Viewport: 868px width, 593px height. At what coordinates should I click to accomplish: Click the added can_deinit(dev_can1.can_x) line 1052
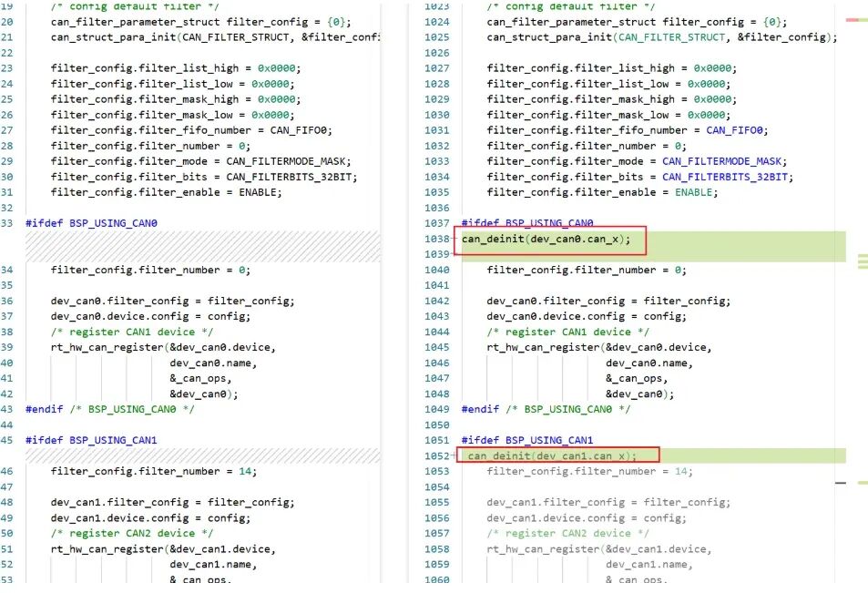click(x=553, y=456)
